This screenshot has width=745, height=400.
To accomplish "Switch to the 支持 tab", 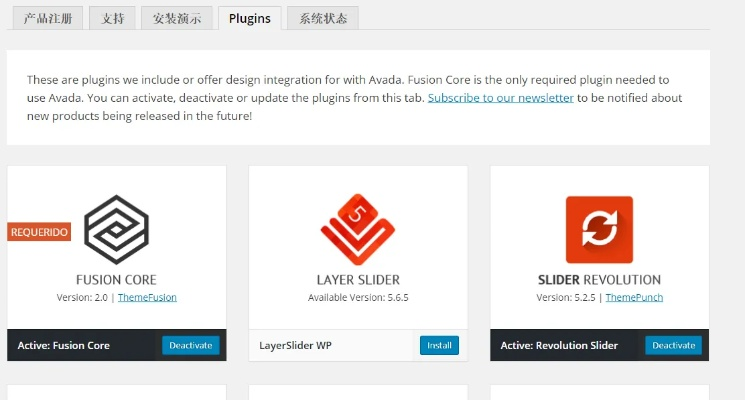I will click(113, 18).
